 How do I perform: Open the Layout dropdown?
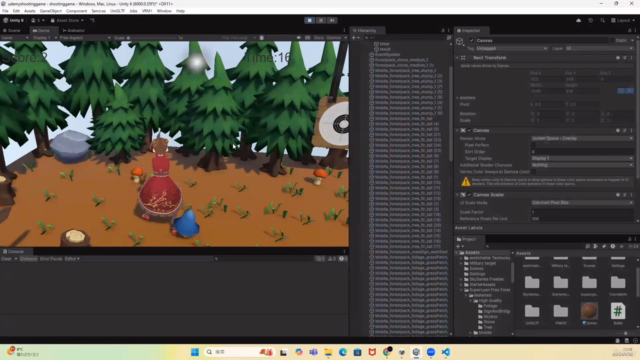point(622,20)
